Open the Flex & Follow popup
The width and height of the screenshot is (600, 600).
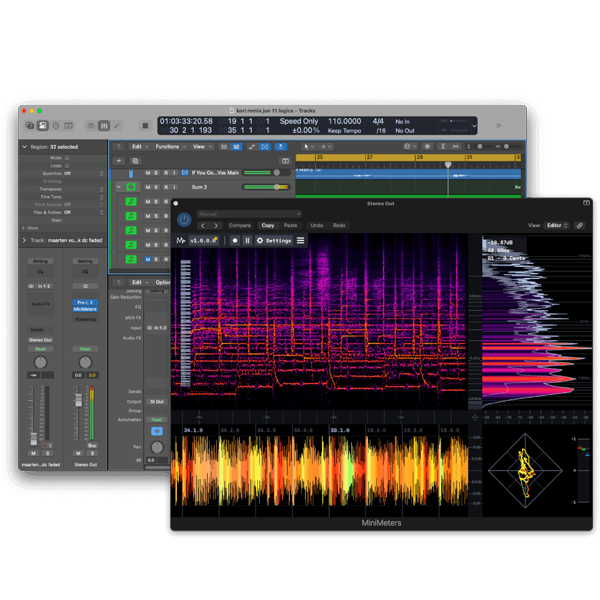pos(83,212)
